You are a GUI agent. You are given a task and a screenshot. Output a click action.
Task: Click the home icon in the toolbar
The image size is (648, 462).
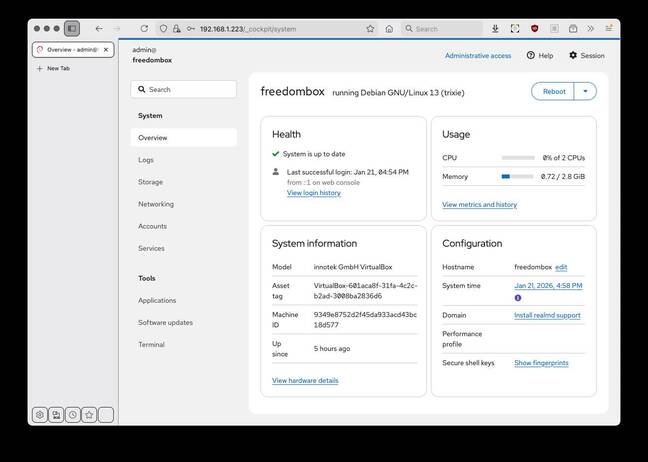coord(389,29)
